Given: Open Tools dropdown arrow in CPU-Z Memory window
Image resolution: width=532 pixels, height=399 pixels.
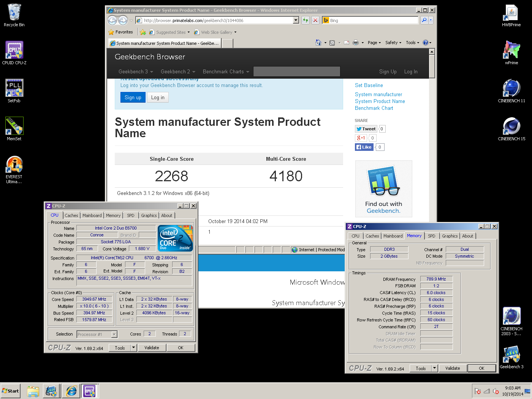Looking at the screenshot, I should [435, 368].
